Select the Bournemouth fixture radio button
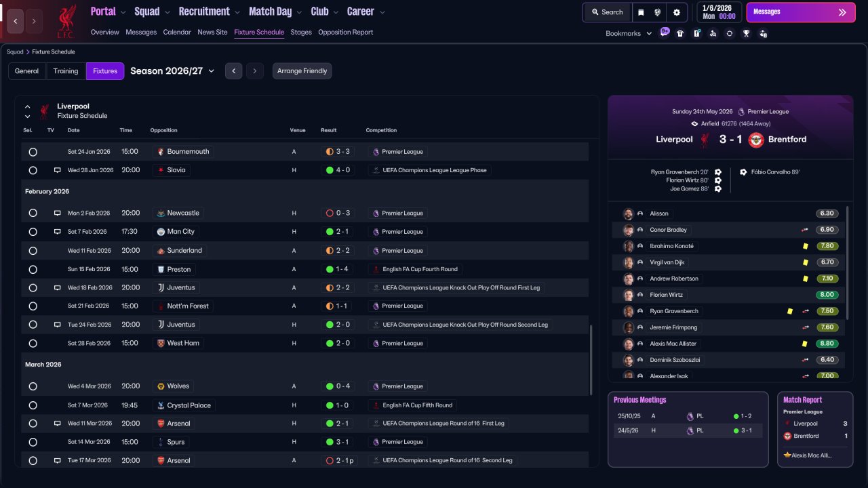This screenshot has height=488, width=868. pos(33,152)
